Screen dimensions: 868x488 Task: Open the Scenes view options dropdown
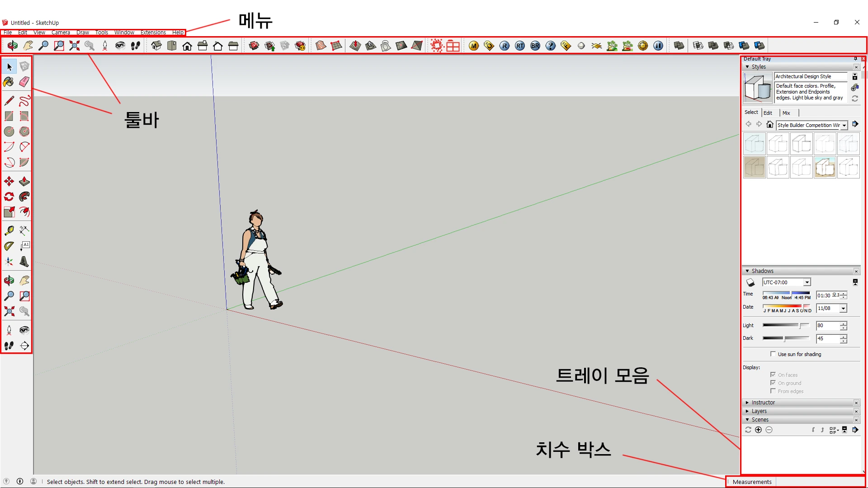(835, 430)
